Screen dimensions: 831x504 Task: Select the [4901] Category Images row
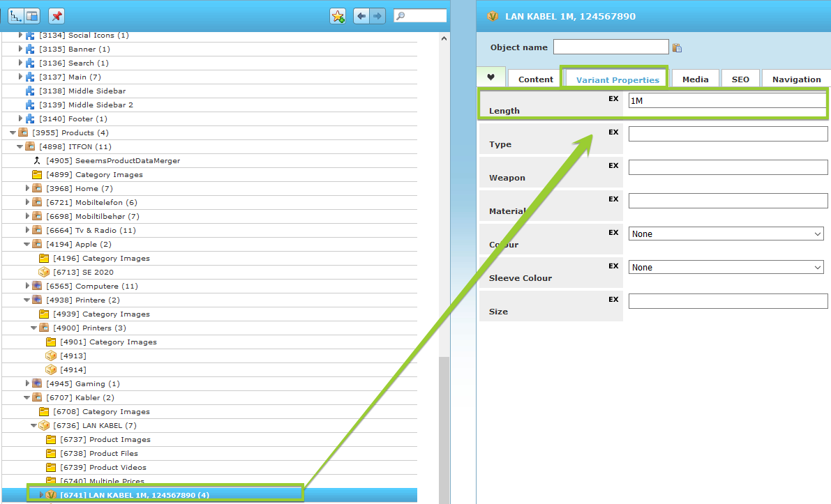[x=209, y=342]
